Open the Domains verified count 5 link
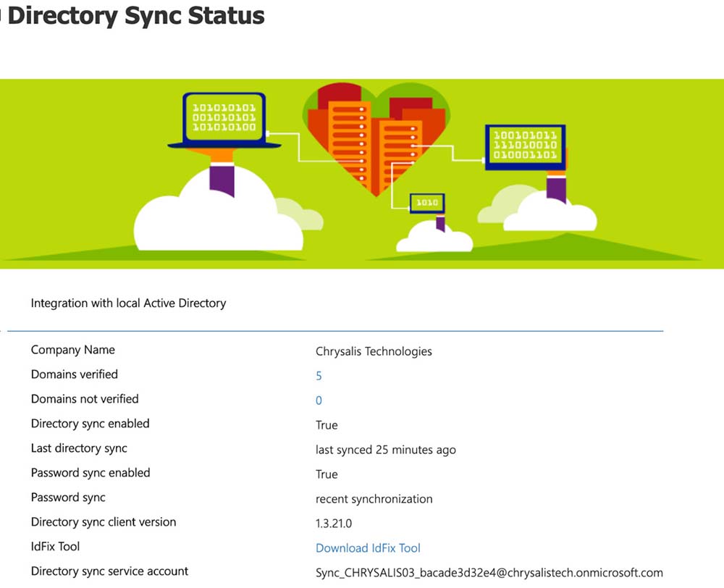This screenshot has width=724, height=588. click(x=319, y=376)
